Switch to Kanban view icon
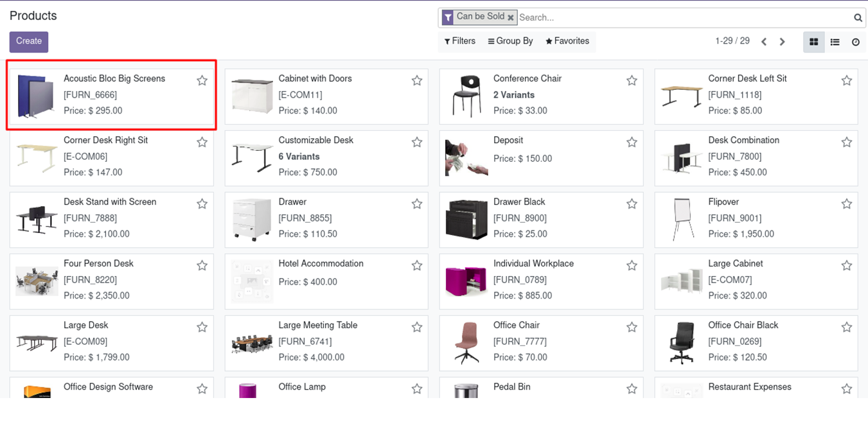The image size is (868, 443). pyautogui.click(x=813, y=42)
